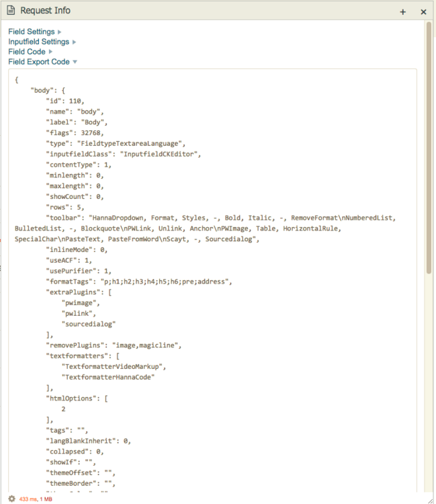Click the 433 ms, 1 MB timing text
This screenshot has width=436, height=504.
[x=36, y=499]
